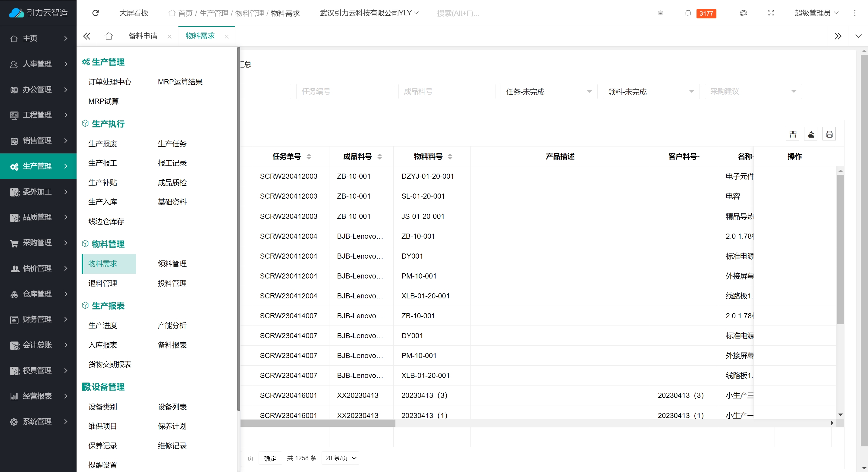Open 领料管理 in the submenu

(x=172, y=263)
